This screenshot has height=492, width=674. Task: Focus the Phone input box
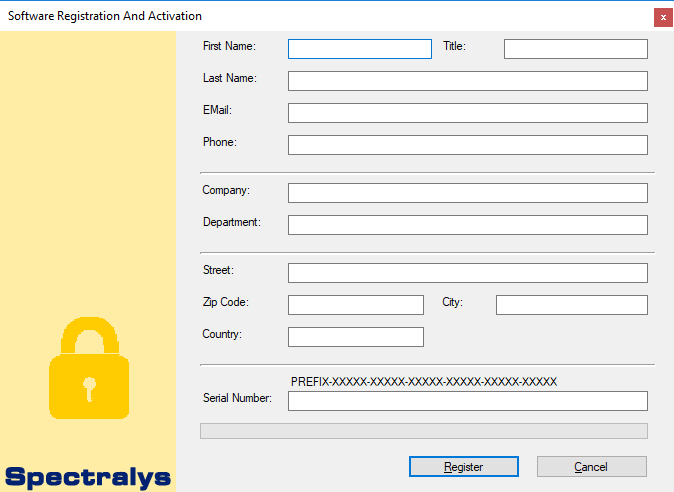tap(467, 145)
